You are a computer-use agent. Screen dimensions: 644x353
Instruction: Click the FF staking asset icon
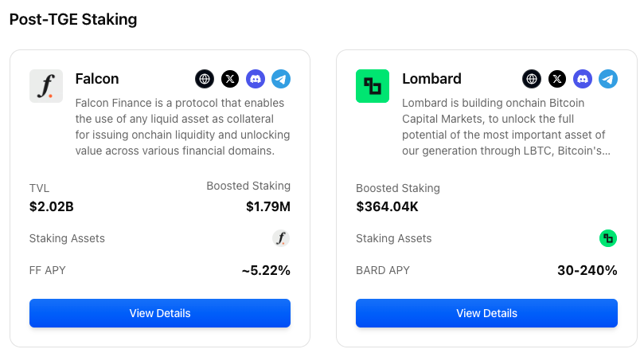281,238
